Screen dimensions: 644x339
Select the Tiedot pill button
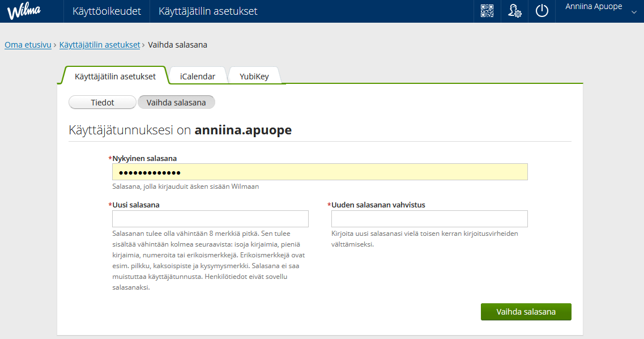tap(103, 103)
